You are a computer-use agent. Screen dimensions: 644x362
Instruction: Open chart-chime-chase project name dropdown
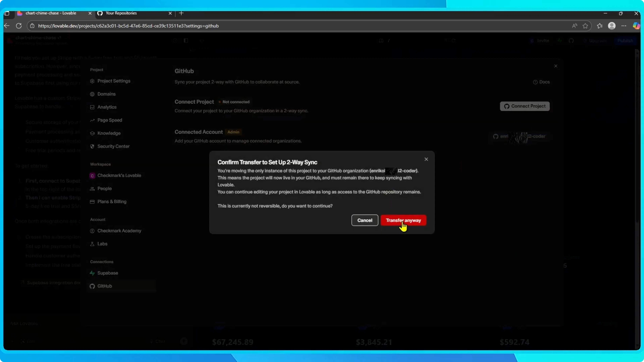[x=38, y=38]
